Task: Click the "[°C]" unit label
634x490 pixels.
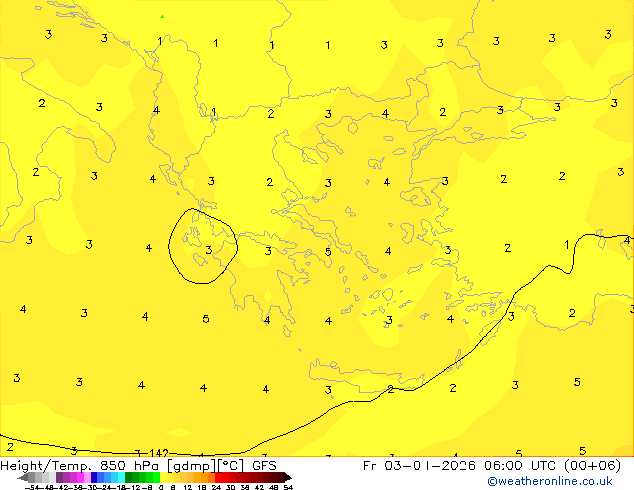Action: pyautogui.click(x=231, y=466)
